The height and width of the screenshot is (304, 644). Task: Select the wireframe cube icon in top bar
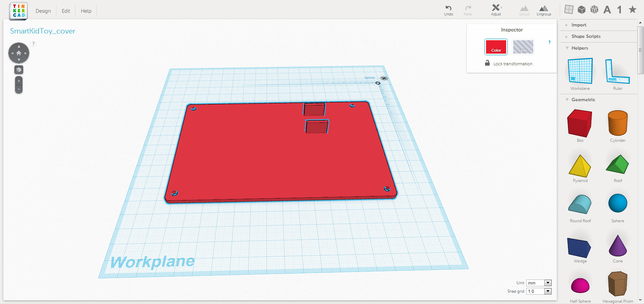tap(594, 9)
